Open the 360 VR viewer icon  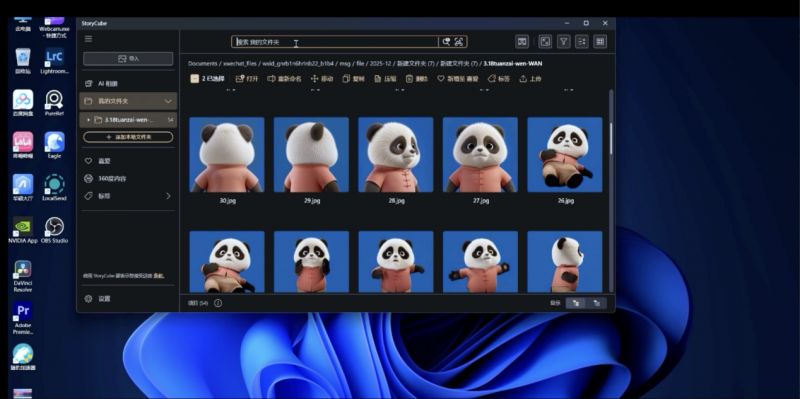pyautogui.click(x=522, y=42)
